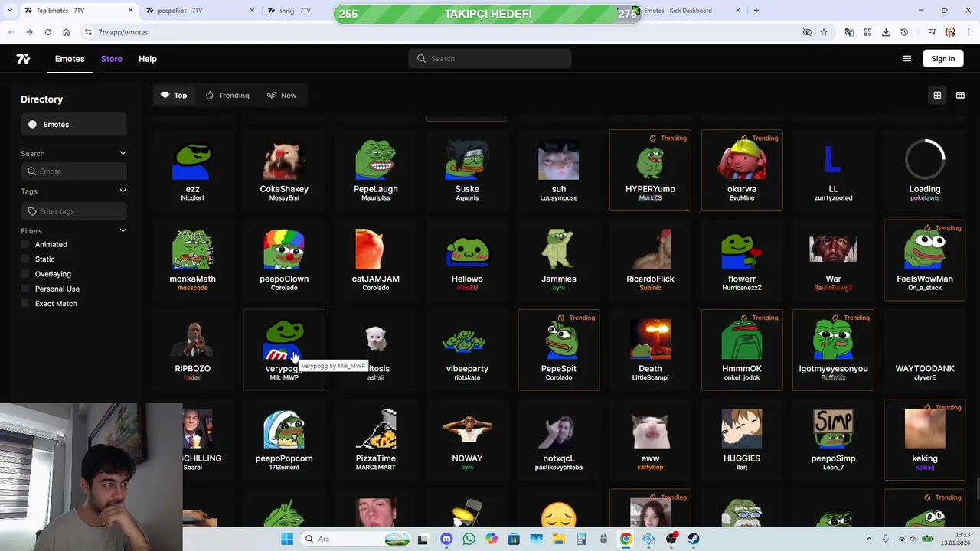The image size is (980, 551).
Task: Select the Trending emotes tab
Action: tap(227, 96)
